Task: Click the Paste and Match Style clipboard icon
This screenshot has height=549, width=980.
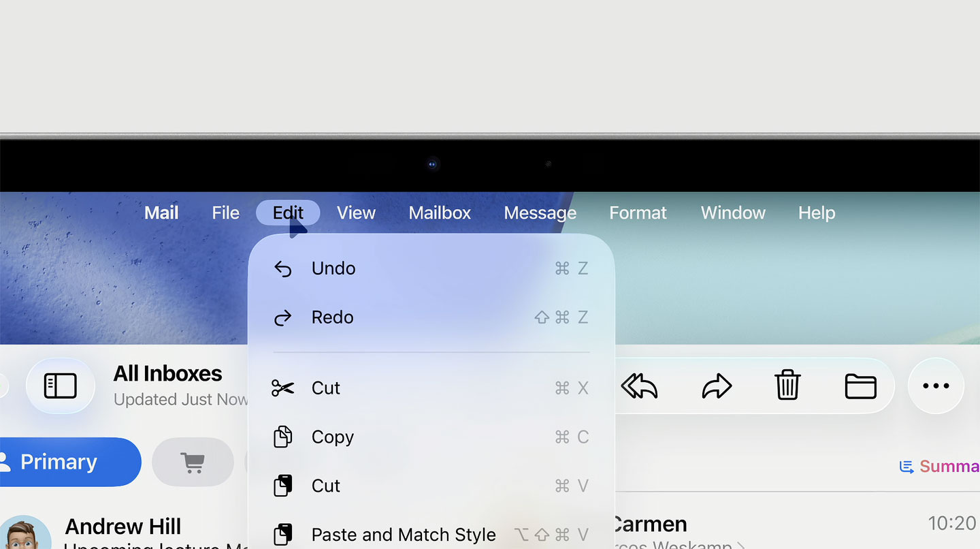Action: coord(282,535)
